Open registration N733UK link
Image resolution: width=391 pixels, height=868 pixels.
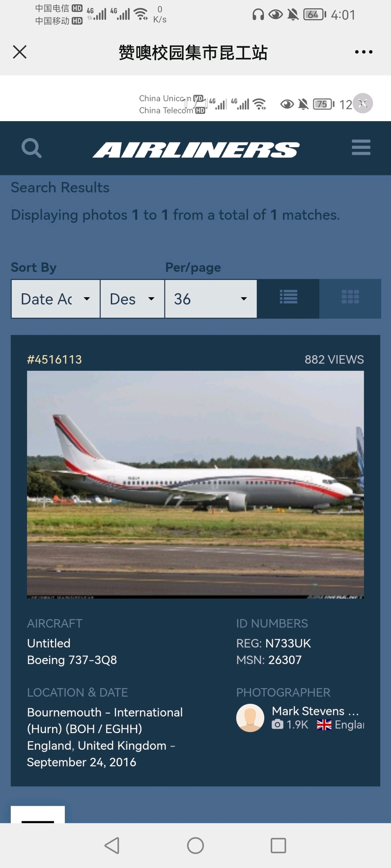pyautogui.click(x=288, y=643)
